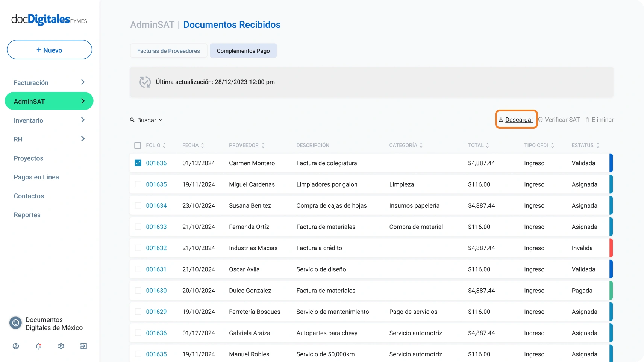Screen dimensions: 644x362
Task: Click the refresh sync icon beside Última actualización
Action: (x=145, y=82)
